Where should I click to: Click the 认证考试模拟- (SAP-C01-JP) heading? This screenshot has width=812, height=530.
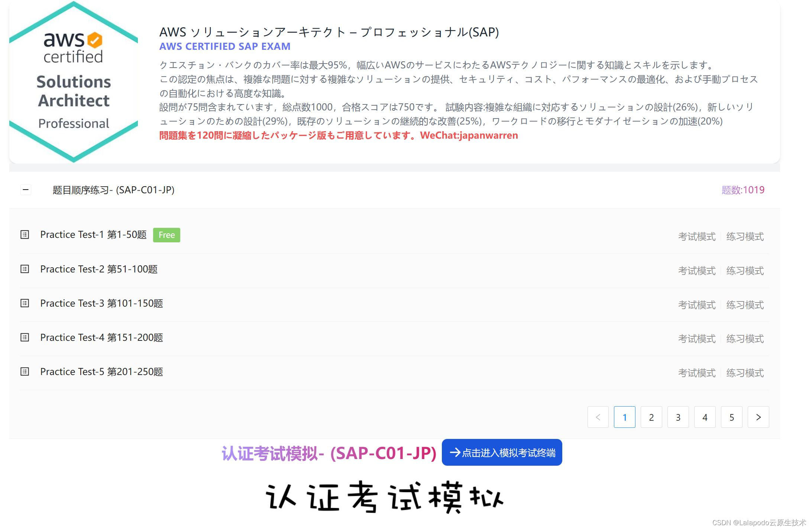click(329, 453)
